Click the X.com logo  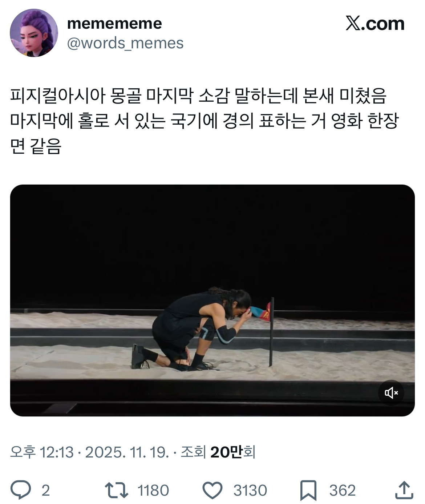coord(375,24)
